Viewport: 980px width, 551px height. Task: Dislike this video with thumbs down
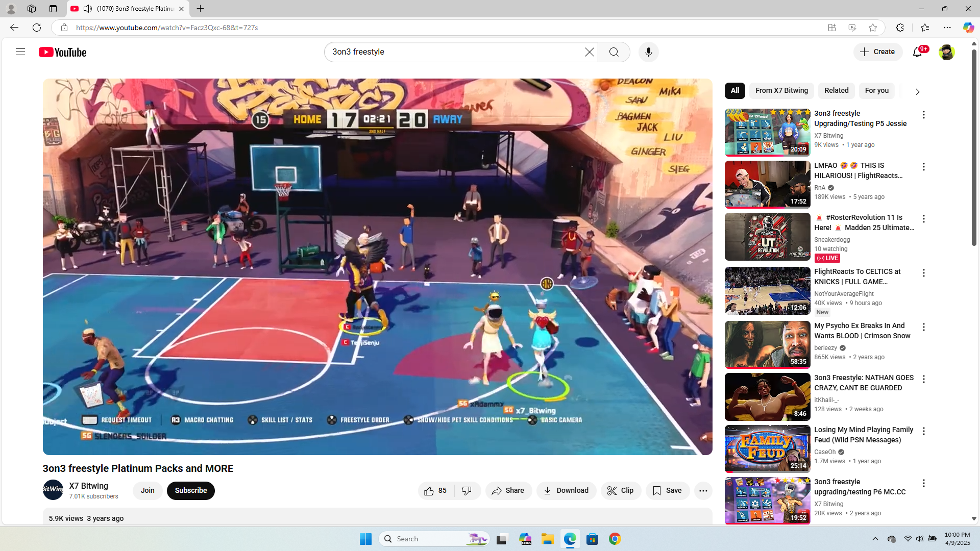(x=467, y=491)
